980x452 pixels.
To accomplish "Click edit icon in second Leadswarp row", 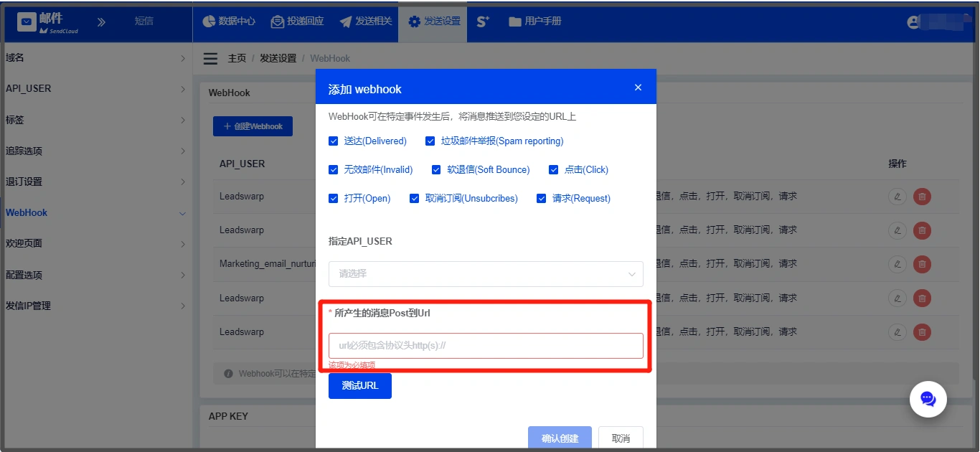I will click(x=897, y=230).
